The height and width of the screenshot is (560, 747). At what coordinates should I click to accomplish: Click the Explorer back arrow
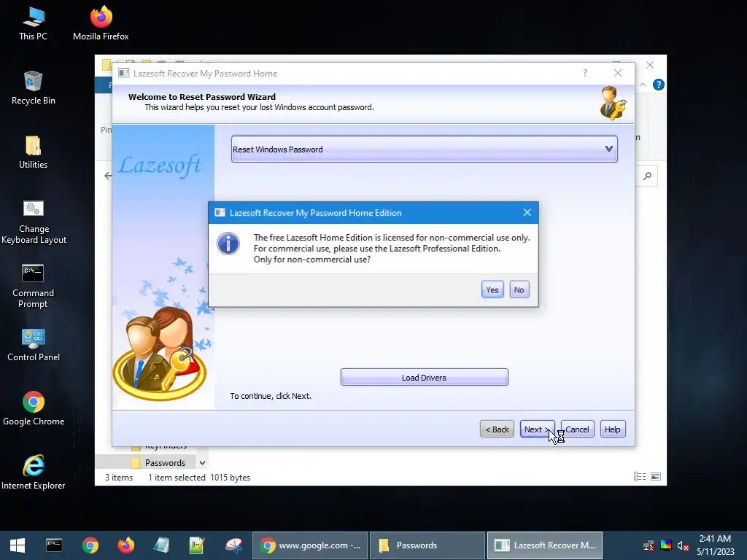point(108,176)
